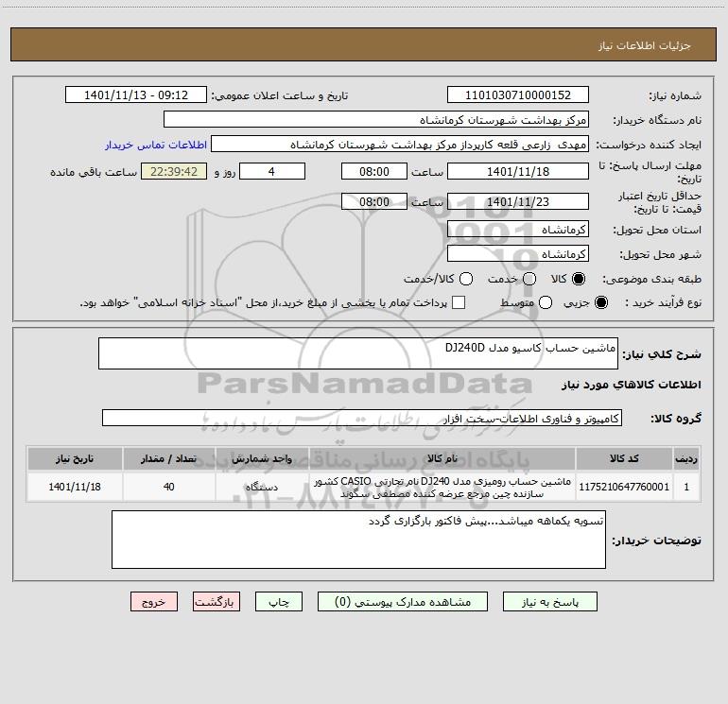Open اطلاعات تماس خریدار link
Screen dimensions: 728x704
point(156,145)
